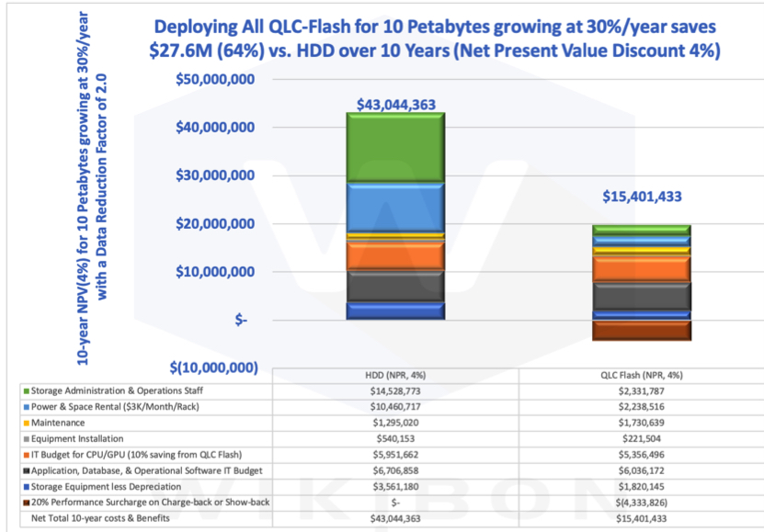Click the $540,153 cell
Screen dimensions: 764x532
tap(395, 439)
